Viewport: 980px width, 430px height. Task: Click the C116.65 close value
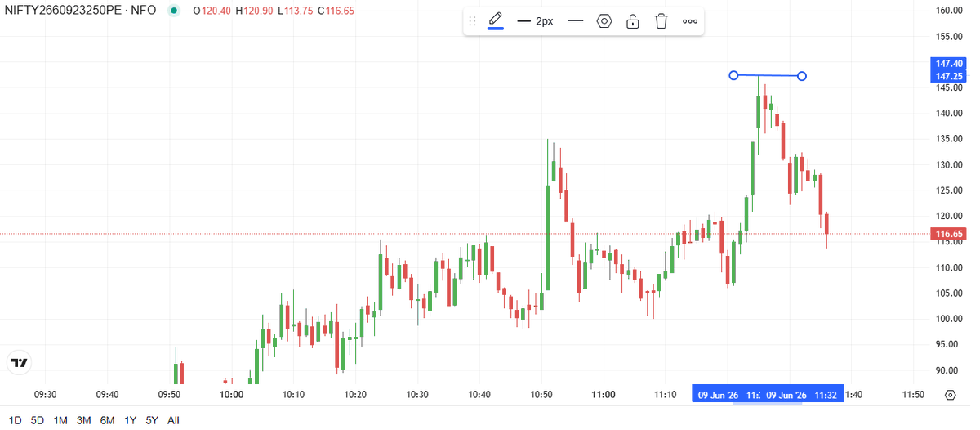tap(335, 11)
